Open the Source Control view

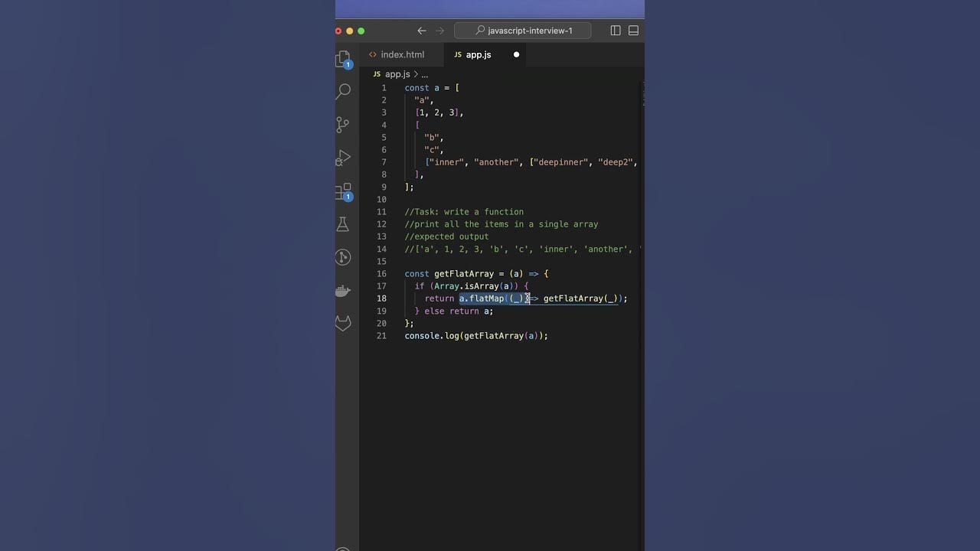click(343, 124)
